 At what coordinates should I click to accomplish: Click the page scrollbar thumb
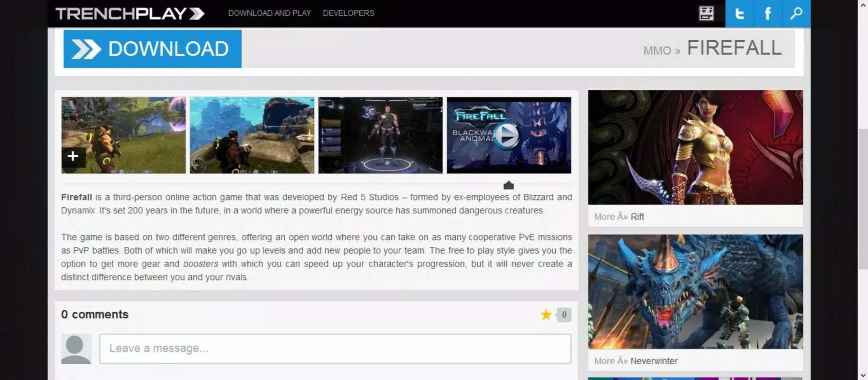pos(863,199)
